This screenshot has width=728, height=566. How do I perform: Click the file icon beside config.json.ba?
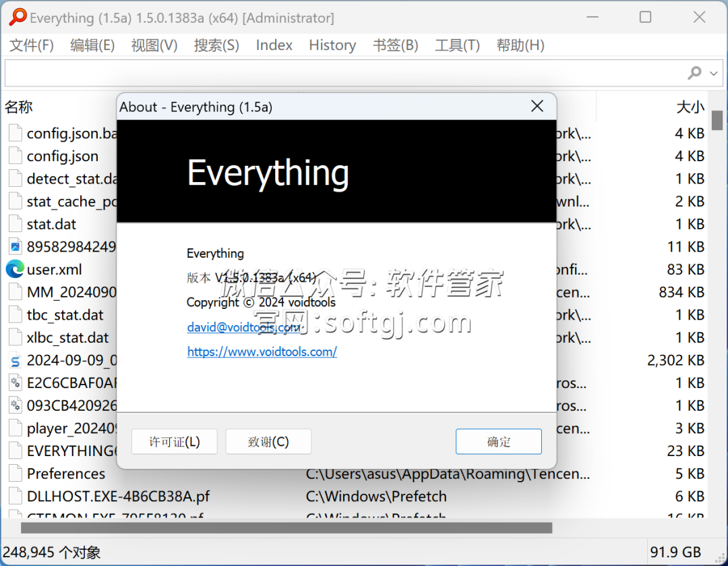tap(16, 134)
